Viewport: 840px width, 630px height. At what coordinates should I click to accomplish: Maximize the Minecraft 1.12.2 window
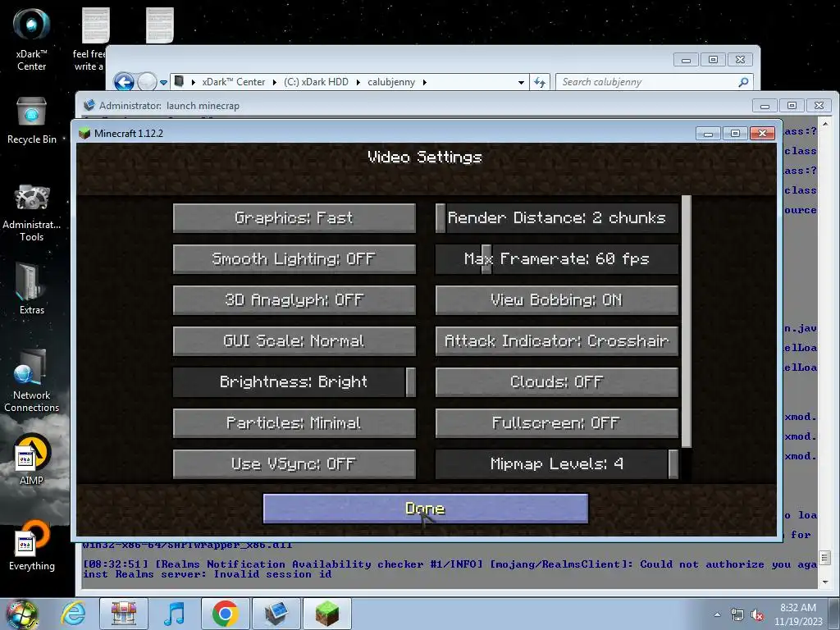click(x=735, y=134)
